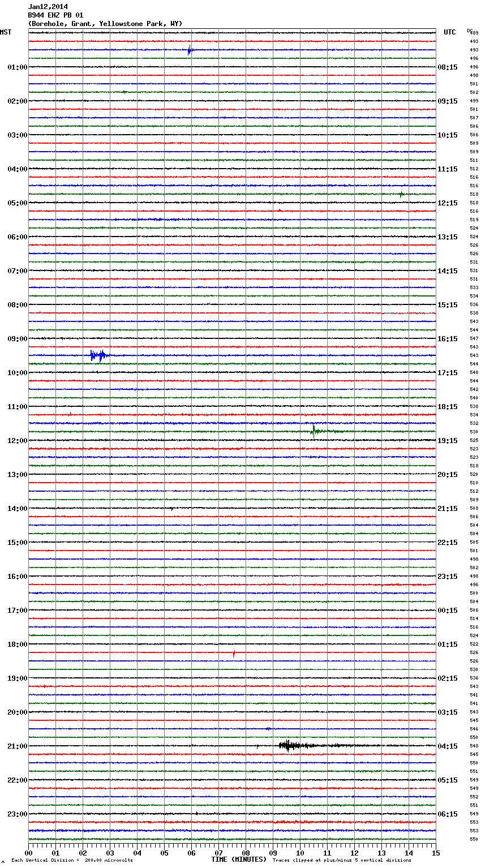Select the 10:15 UTC time label
Screen dimensions: 481x868
(x=448, y=135)
